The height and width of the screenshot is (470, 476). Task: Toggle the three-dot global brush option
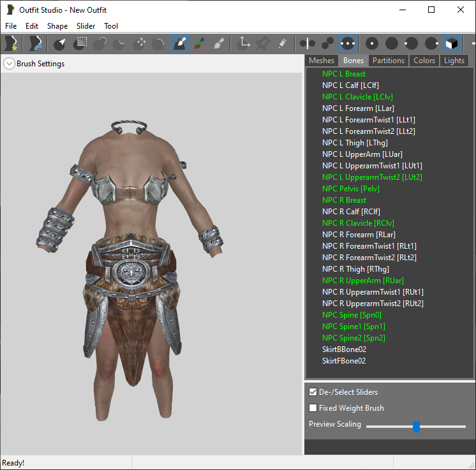348,43
